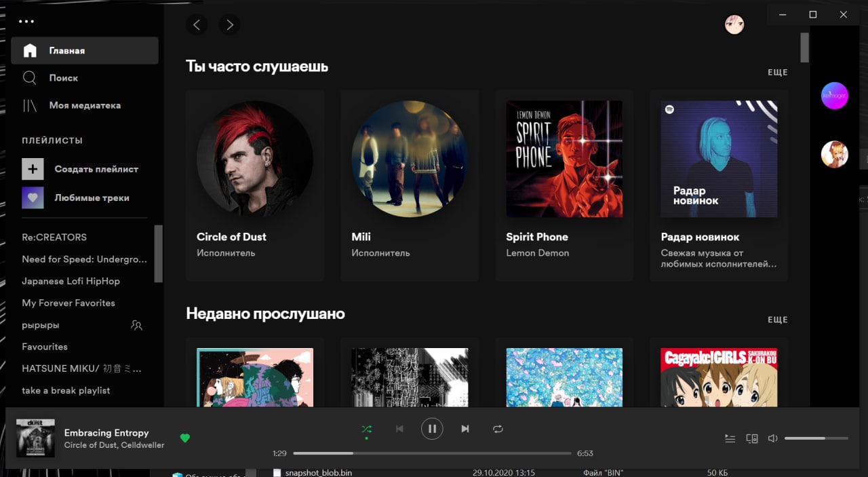Click Создать плейлист label
The height and width of the screenshot is (477, 868).
pos(96,169)
